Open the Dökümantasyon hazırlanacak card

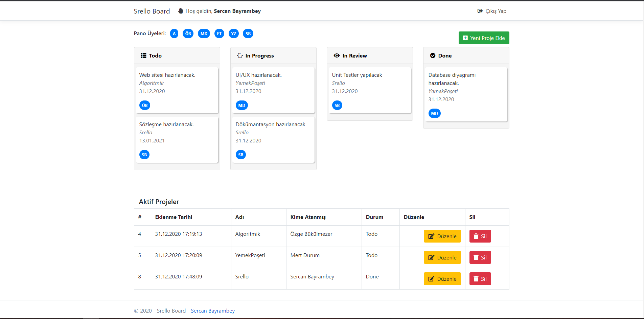click(x=273, y=140)
